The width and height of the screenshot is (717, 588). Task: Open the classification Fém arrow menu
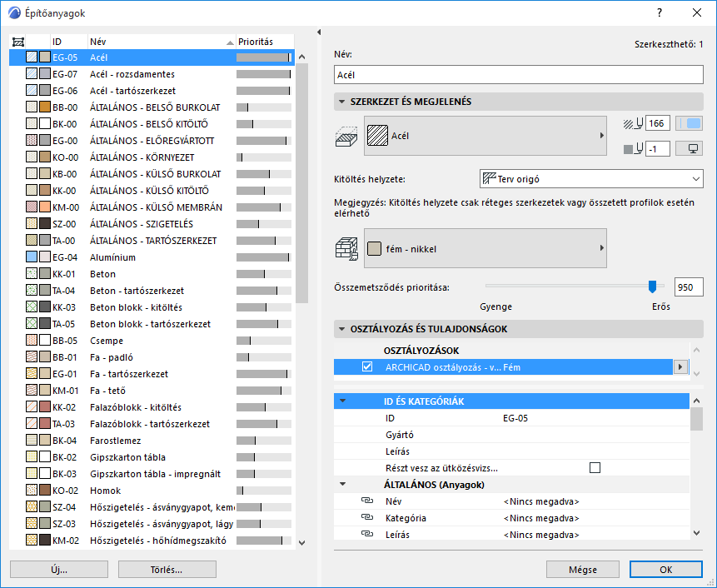[x=680, y=366]
